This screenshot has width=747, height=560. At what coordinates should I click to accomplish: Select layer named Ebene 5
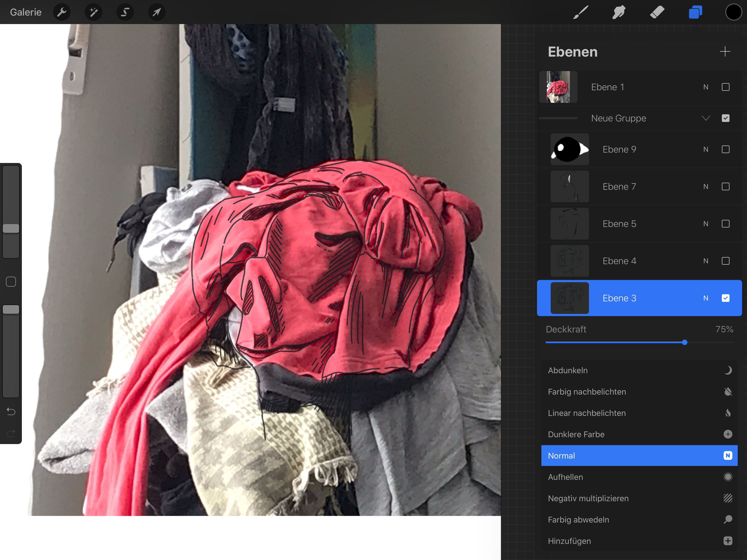tap(619, 224)
